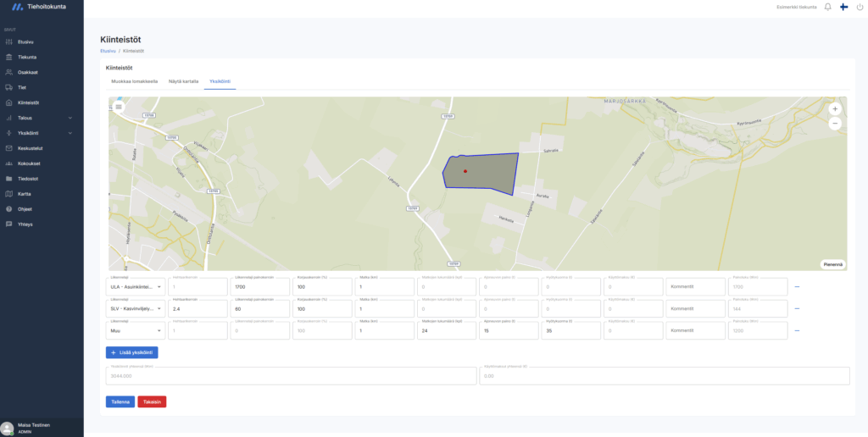Remove the ULA unit row
Viewport: 868px width, 437px height.
coord(797,286)
